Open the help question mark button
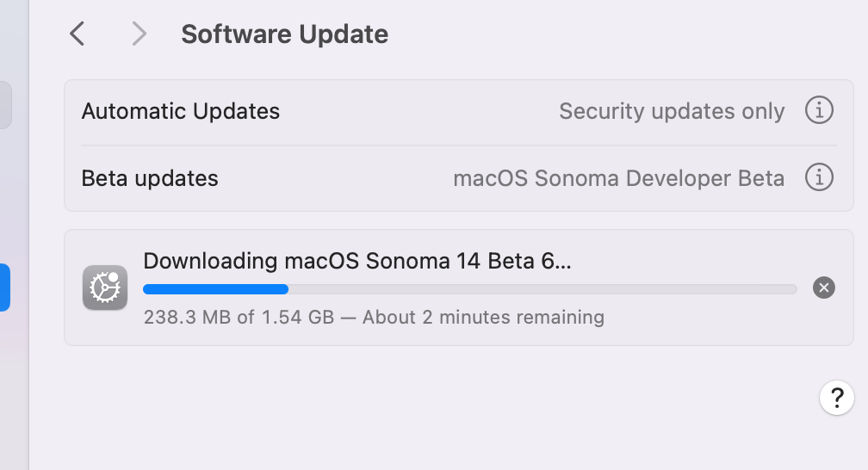 [836, 398]
